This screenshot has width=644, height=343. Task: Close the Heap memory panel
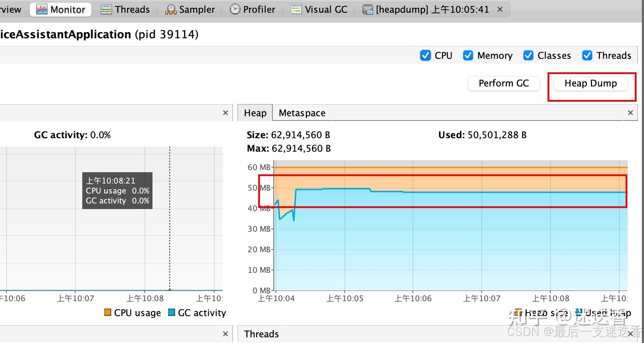(x=630, y=113)
